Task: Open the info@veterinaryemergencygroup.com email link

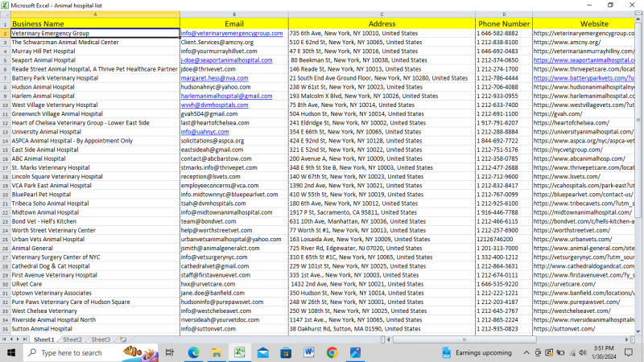Action: (232, 33)
